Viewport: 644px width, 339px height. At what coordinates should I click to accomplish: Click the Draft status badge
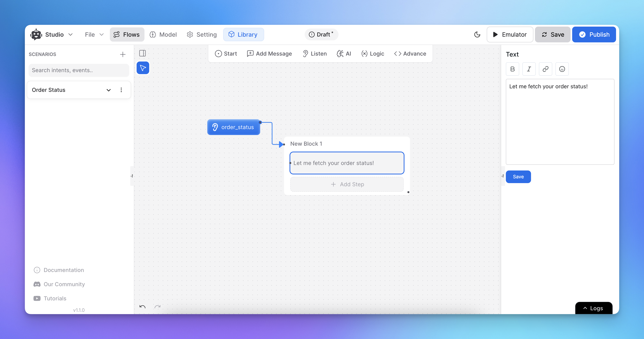tap(321, 34)
